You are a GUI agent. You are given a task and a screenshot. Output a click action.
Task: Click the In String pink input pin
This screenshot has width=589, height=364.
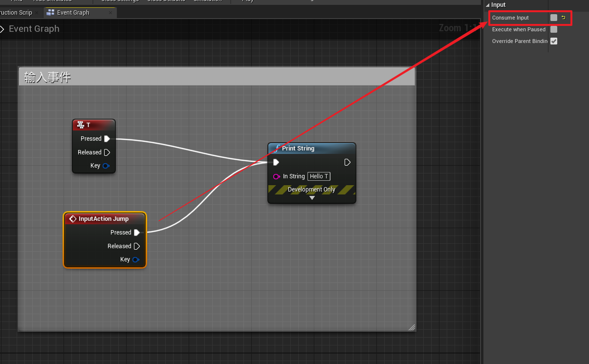pyautogui.click(x=276, y=176)
